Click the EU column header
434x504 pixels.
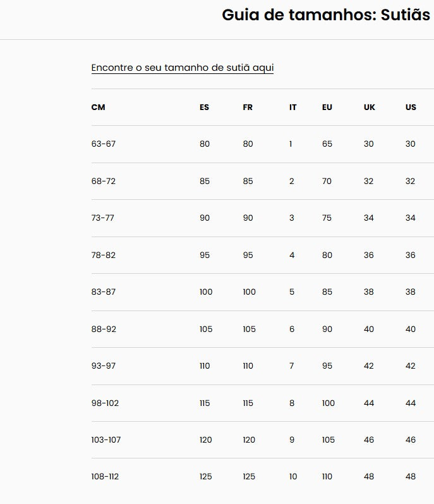(327, 108)
